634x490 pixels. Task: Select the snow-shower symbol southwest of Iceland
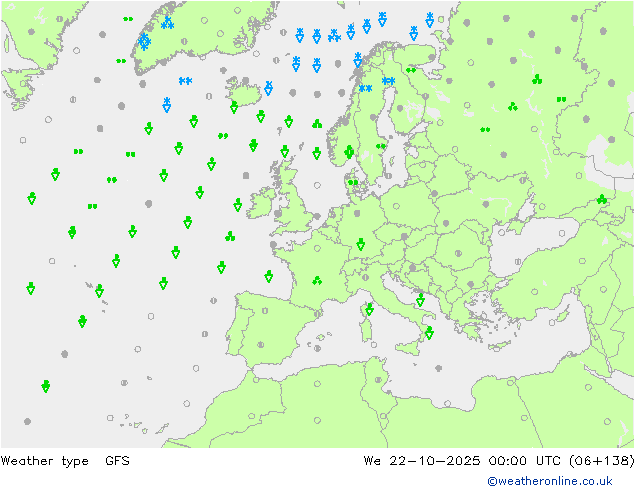pos(167,105)
